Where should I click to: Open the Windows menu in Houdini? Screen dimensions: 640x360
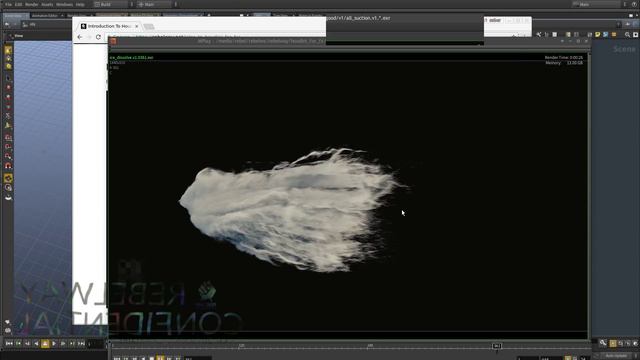(64, 4)
